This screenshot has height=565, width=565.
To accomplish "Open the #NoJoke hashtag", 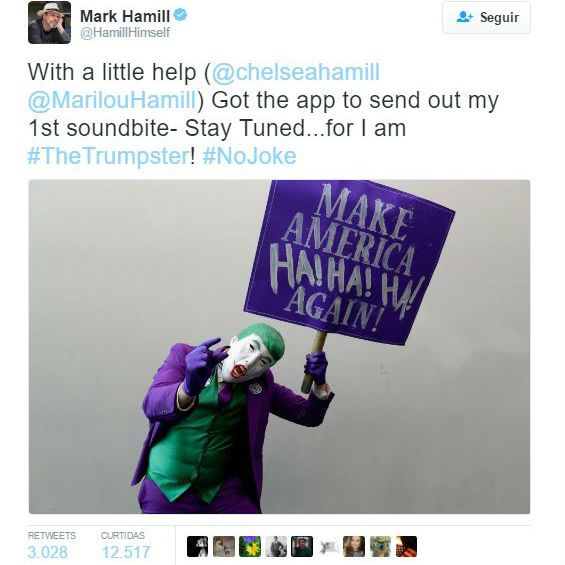I will (x=250, y=156).
